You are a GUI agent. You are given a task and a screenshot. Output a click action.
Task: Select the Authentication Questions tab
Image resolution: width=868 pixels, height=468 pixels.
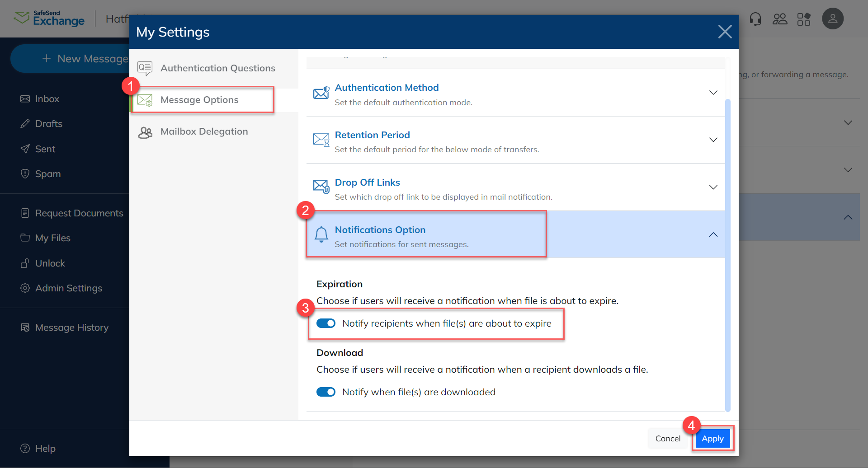point(218,68)
